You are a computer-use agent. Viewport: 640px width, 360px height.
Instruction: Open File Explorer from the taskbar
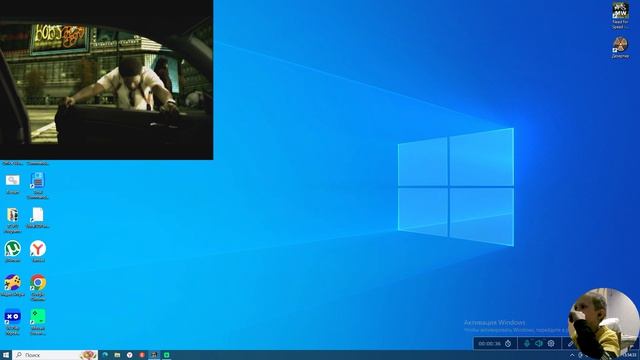117,355
